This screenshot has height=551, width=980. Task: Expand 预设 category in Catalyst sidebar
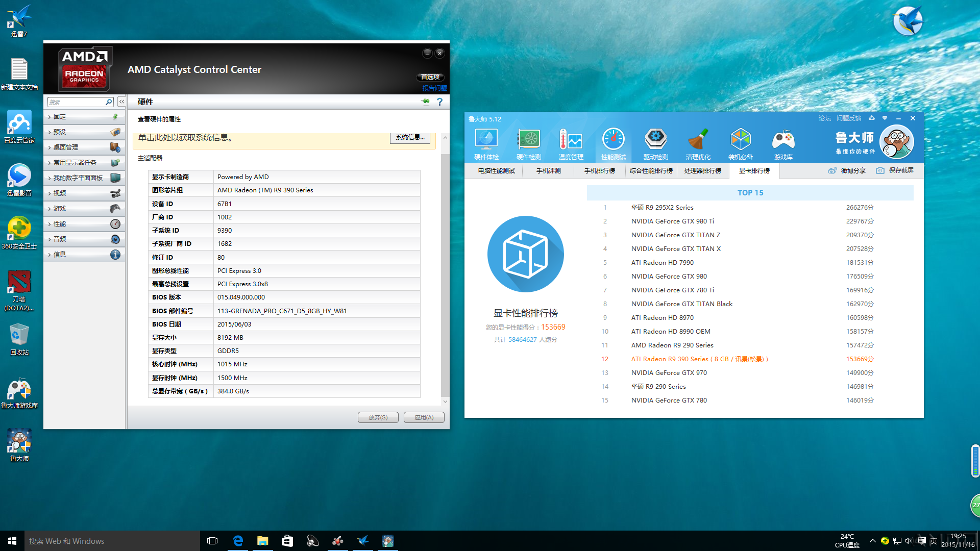[84, 132]
